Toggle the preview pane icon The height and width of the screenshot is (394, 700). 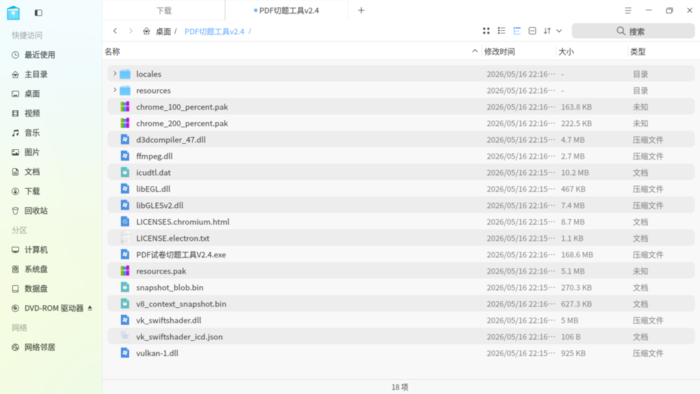coord(532,31)
